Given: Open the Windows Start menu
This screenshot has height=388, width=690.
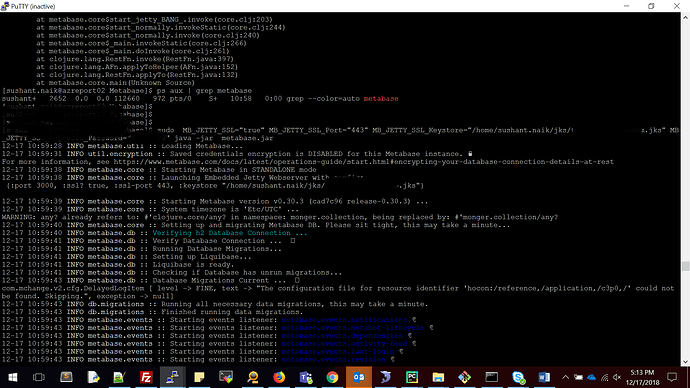Looking at the screenshot, I should [13, 377].
